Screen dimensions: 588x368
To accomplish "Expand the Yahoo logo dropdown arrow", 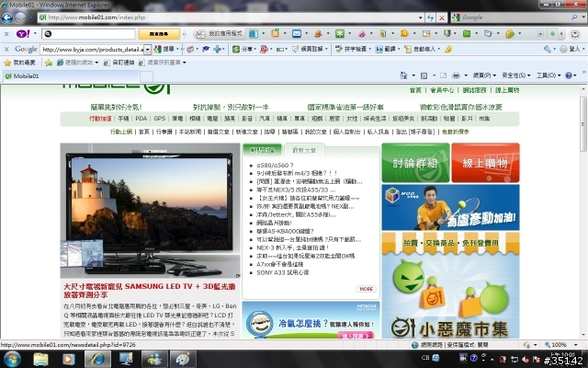I will pyautogui.click(x=35, y=34).
